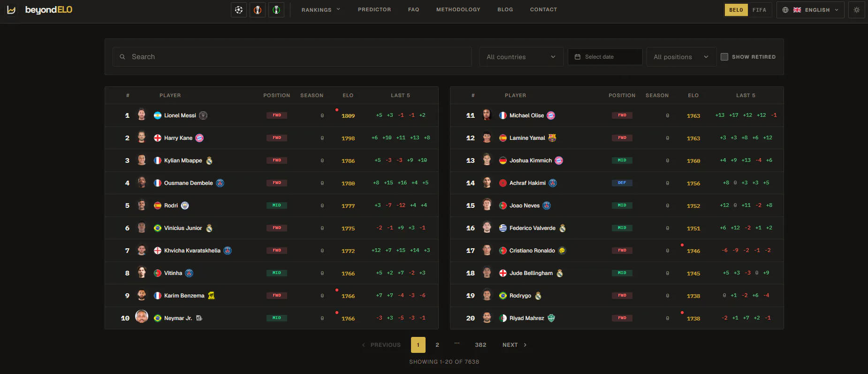Click Federico Valverde's Uruguay flag icon
This screenshot has width=868, height=374.
(503, 228)
